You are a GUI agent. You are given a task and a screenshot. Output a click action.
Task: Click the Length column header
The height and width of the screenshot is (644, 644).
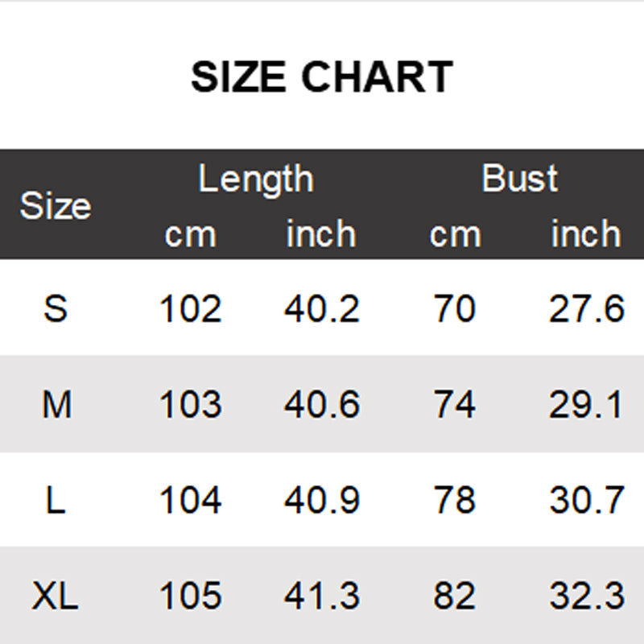click(255, 179)
